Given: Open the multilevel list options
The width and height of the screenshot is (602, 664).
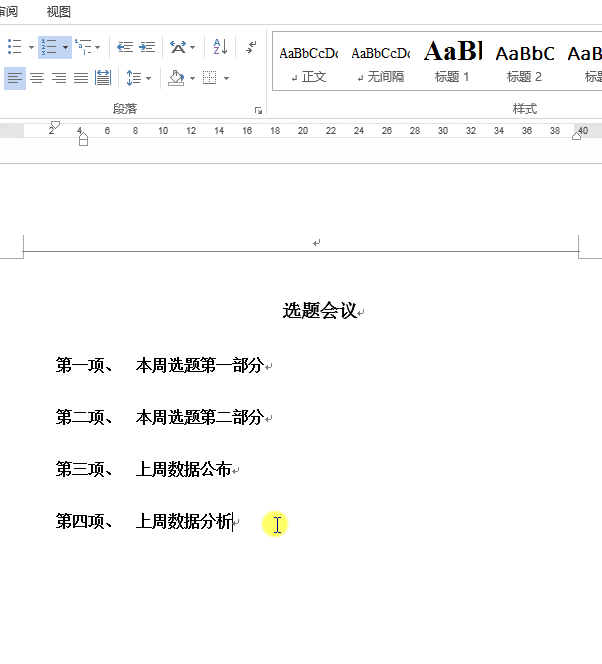Looking at the screenshot, I should tap(87, 47).
